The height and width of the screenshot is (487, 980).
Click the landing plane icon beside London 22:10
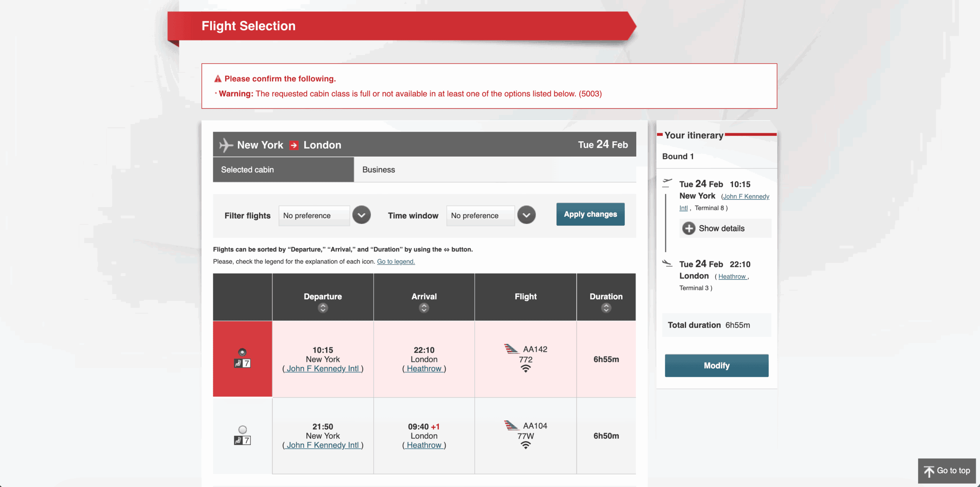pyautogui.click(x=667, y=263)
